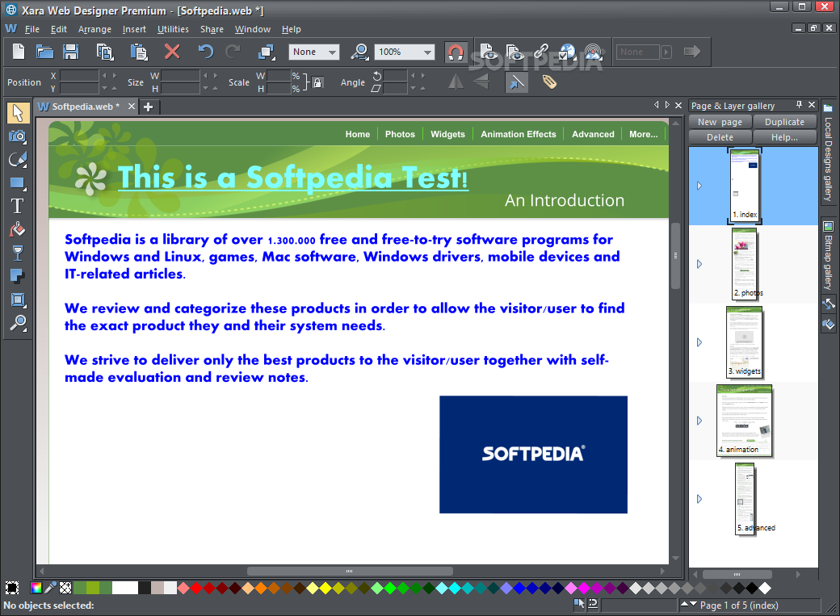This screenshot has height=616, width=840.
Task: Click the X position input field
Action: tap(80, 76)
